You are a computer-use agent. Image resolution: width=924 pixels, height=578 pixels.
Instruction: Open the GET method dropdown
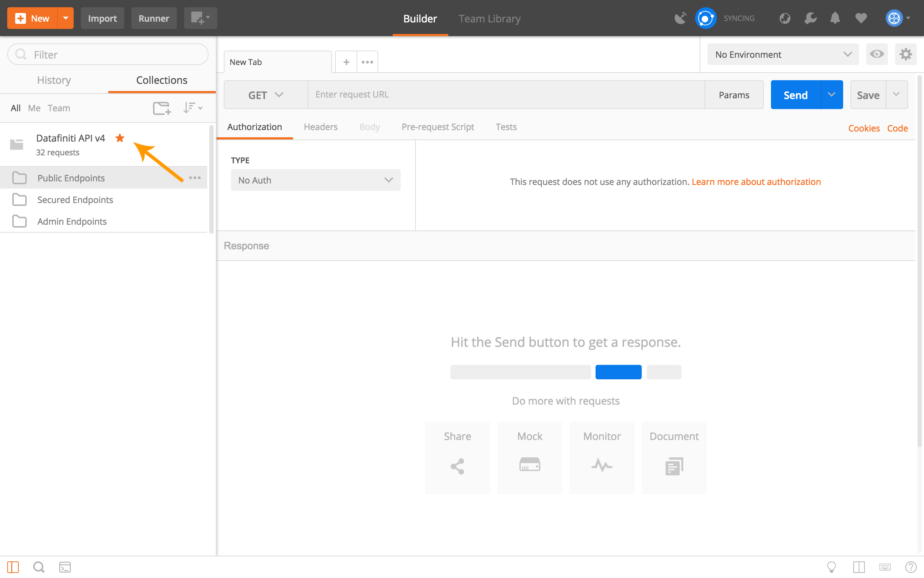pos(266,95)
